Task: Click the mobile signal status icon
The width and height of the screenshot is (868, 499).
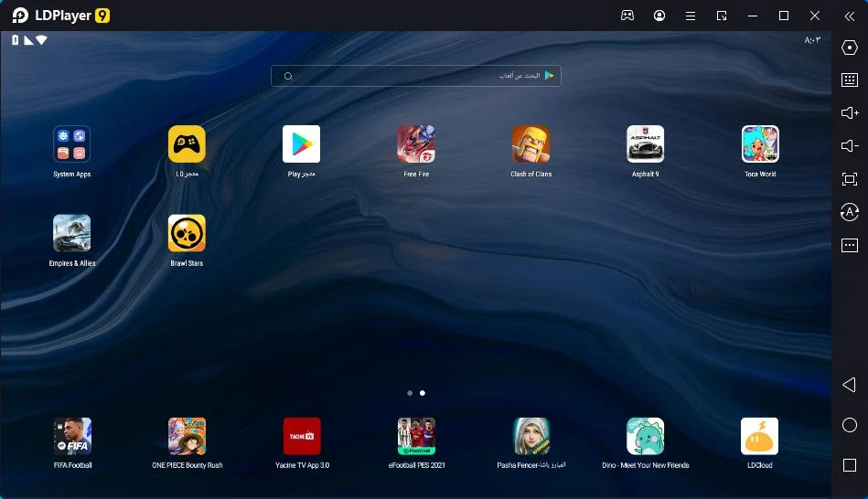Action: point(28,40)
